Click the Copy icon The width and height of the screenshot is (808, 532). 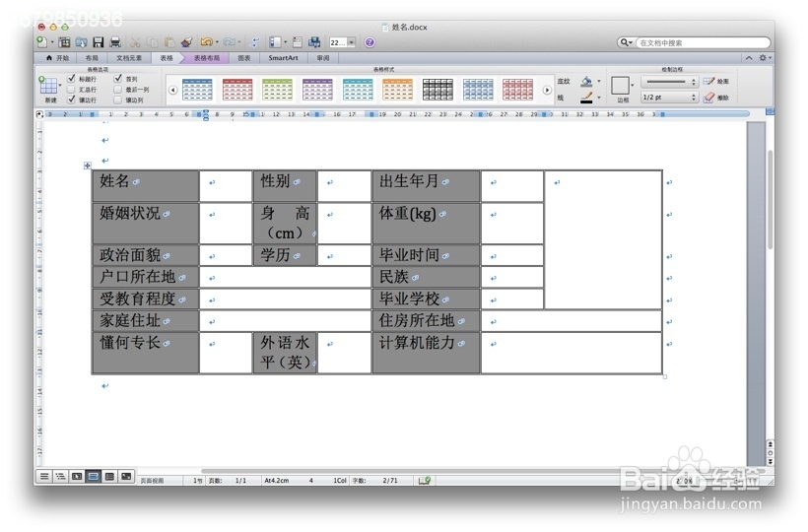point(153,42)
